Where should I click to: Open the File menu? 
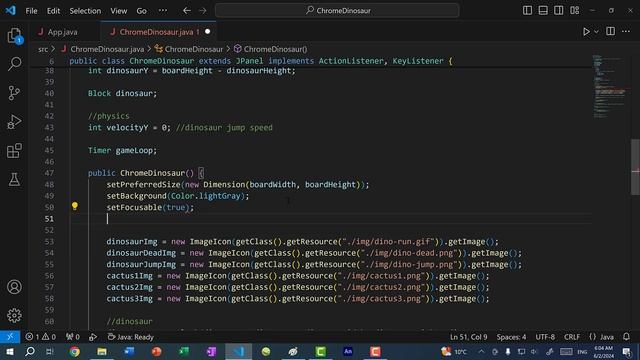pos(31,11)
